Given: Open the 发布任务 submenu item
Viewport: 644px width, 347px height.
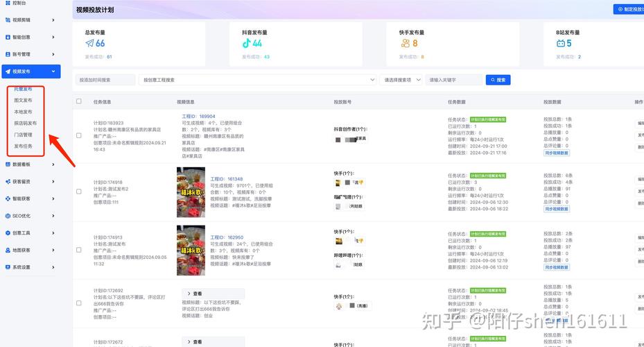Looking at the screenshot, I should pyautogui.click(x=23, y=146).
